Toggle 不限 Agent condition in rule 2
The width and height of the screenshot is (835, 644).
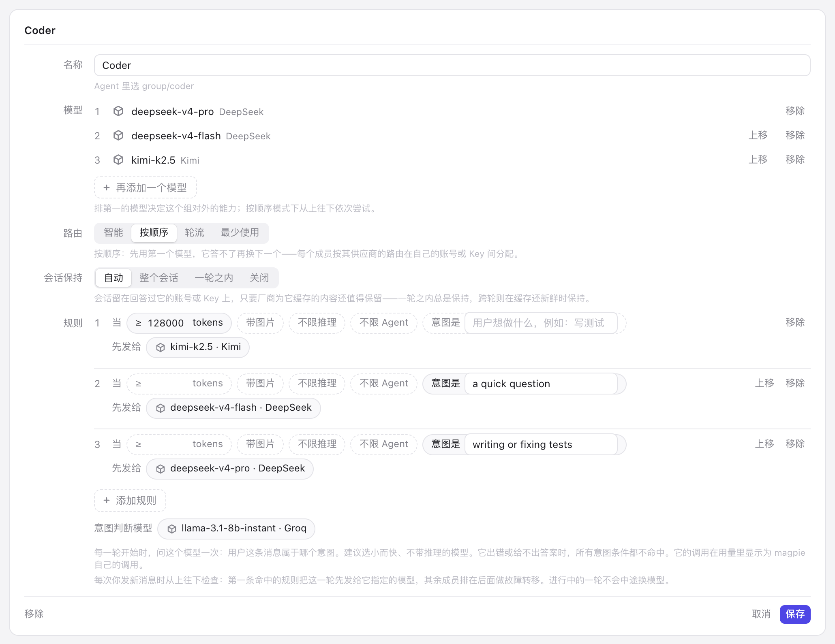point(383,384)
